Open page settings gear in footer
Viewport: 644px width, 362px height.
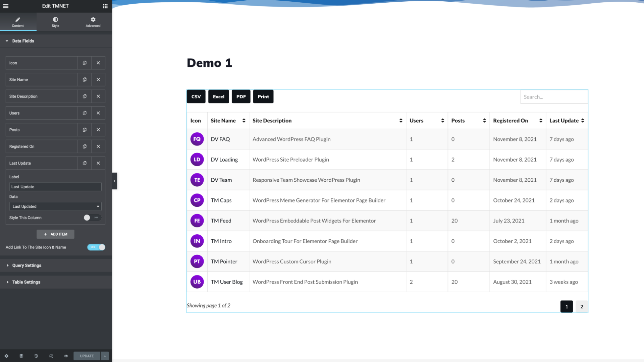(x=6, y=356)
